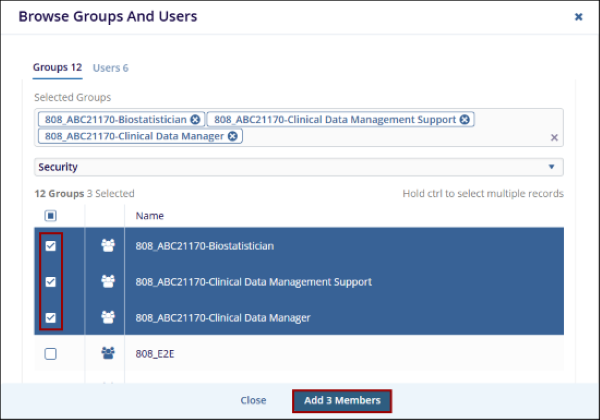Click the Close button at bottom
This screenshot has width=600, height=420.
pos(253,400)
